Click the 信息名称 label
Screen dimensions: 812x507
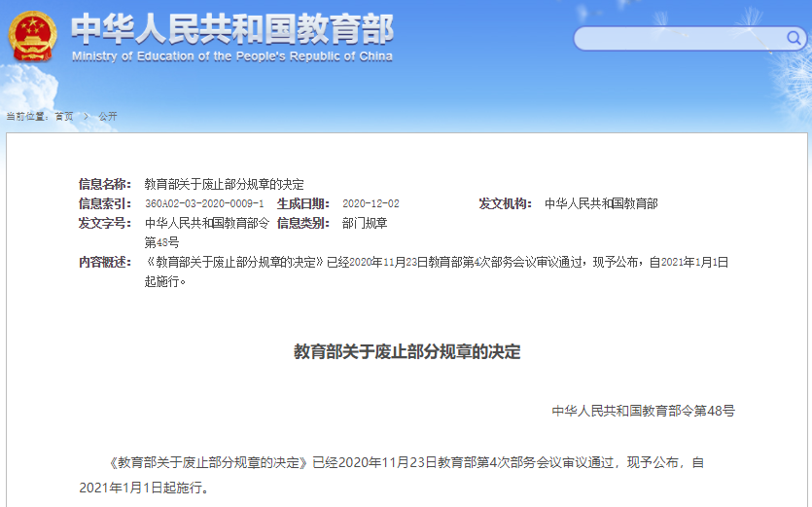click(x=105, y=184)
